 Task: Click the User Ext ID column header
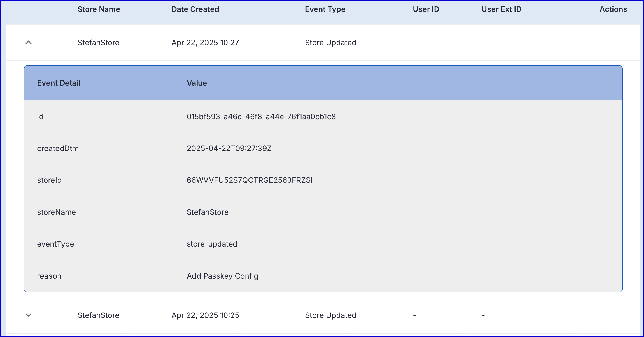[x=501, y=9]
